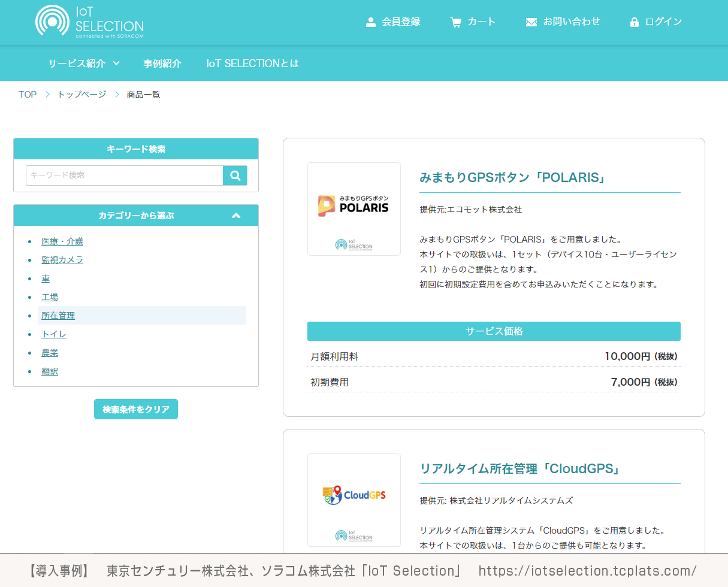This screenshot has width=728, height=587.
Task: Select the 医療・介護 category
Action: point(62,241)
